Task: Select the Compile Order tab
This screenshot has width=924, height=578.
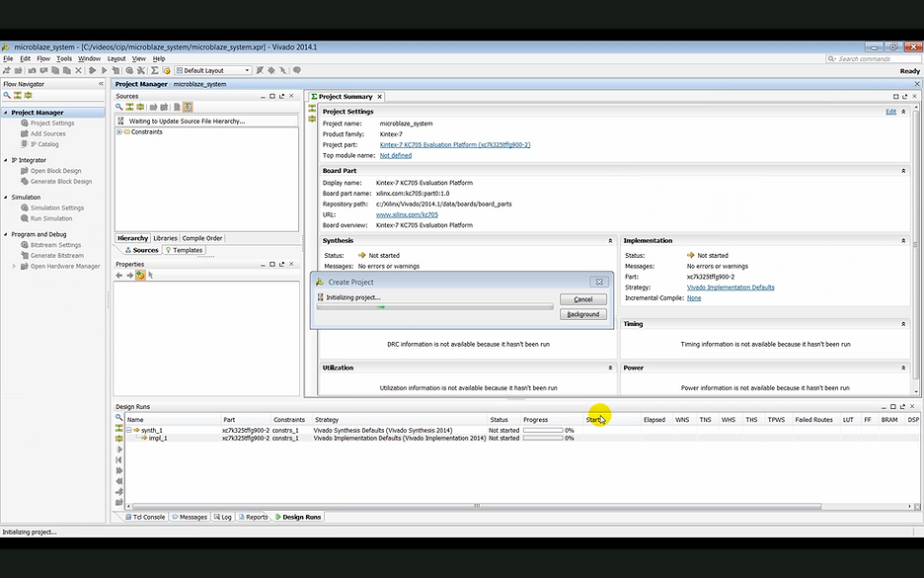Action: tap(202, 238)
